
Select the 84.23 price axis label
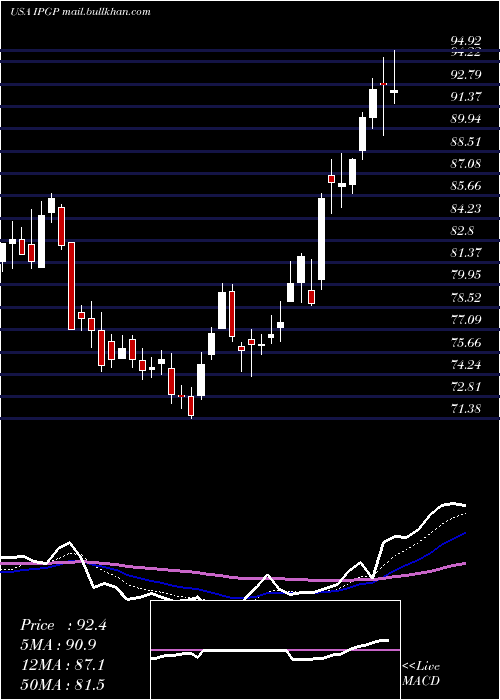point(466,208)
